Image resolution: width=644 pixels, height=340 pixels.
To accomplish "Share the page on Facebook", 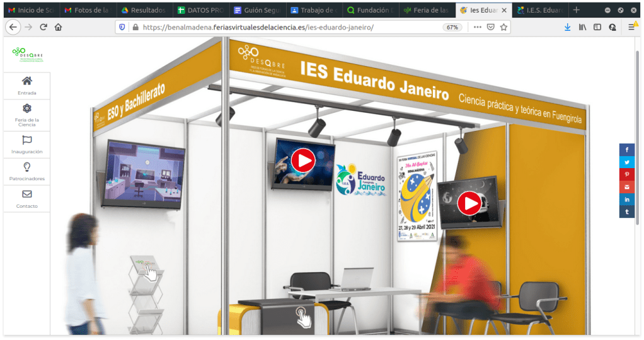I will tap(627, 150).
